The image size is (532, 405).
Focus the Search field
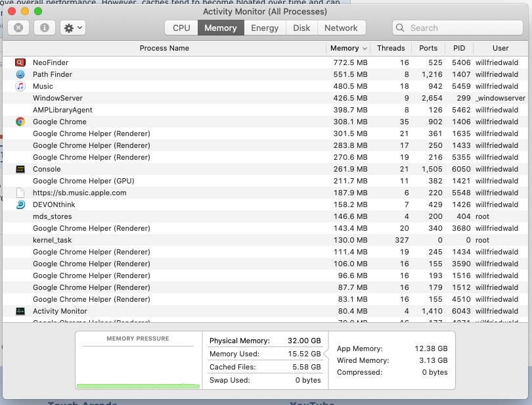point(457,28)
